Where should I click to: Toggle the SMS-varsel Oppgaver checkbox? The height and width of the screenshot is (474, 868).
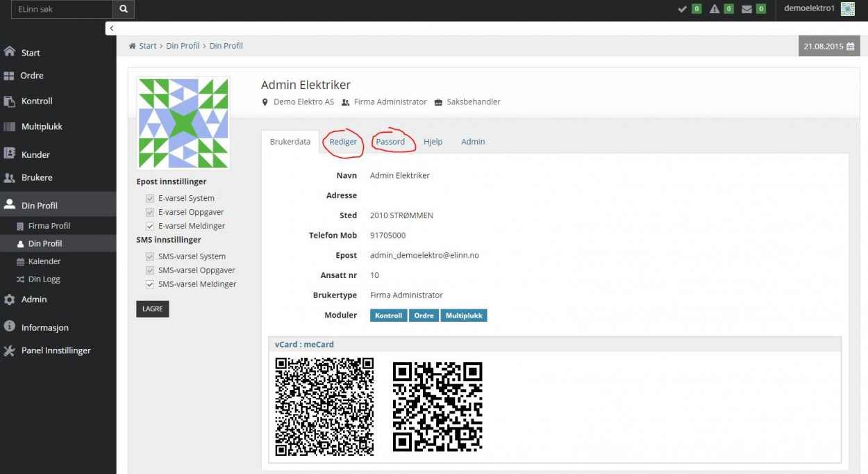coord(149,271)
